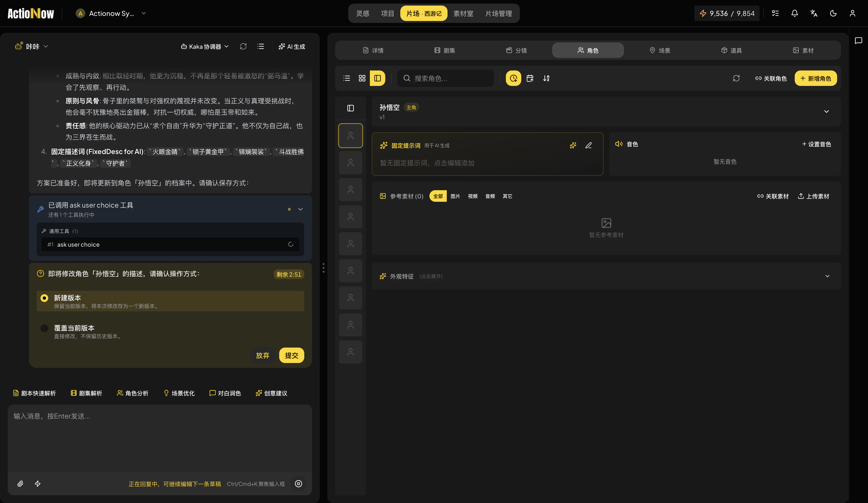Filter reference materials by 图片
868x503 pixels.
click(455, 196)
